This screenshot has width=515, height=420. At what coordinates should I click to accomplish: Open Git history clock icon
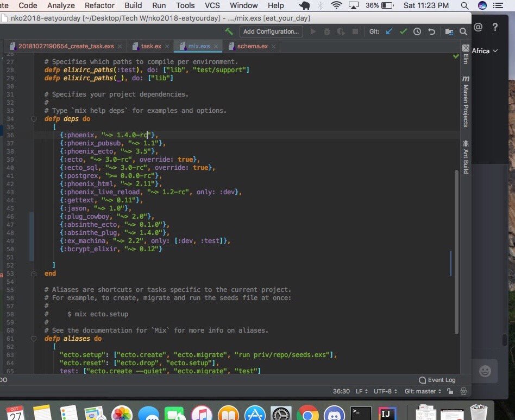[417, 31]
